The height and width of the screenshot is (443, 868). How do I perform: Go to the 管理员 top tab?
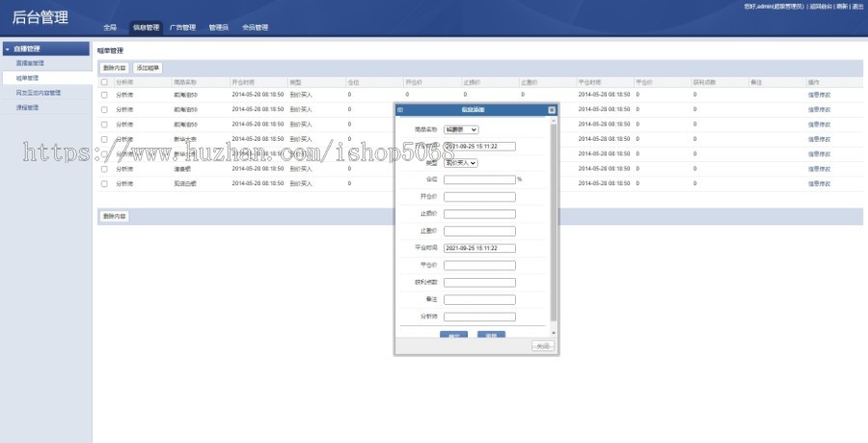tap(218, 28)
